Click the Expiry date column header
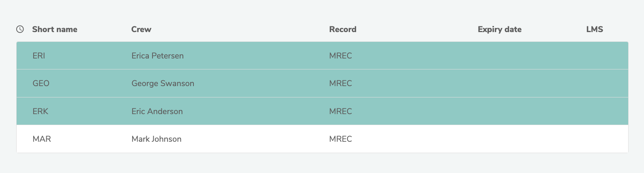Image resolution: width=644 pixels, height=173 pixels. 499,29
